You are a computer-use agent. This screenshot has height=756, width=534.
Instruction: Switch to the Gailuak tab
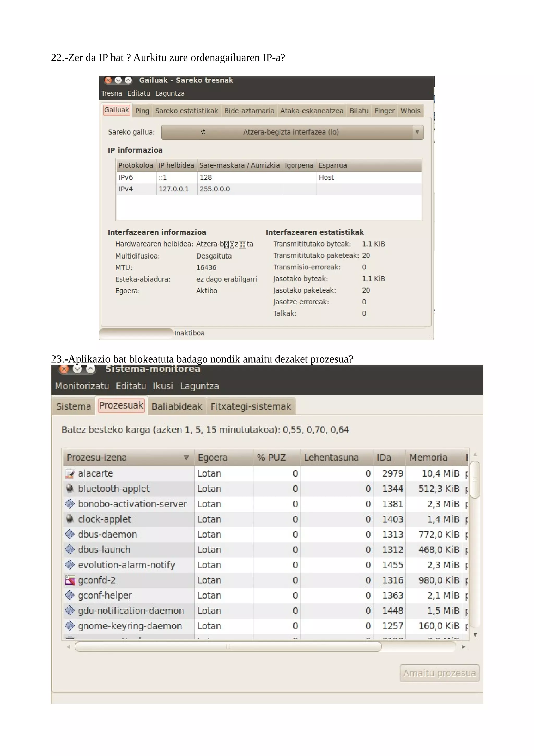[x=117, y=110]
